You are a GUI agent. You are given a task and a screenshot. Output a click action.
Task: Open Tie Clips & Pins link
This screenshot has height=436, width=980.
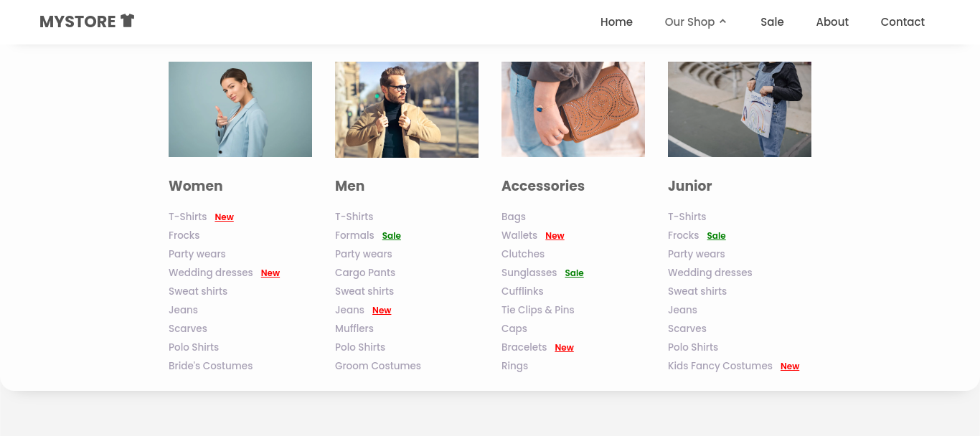[537, 310]
